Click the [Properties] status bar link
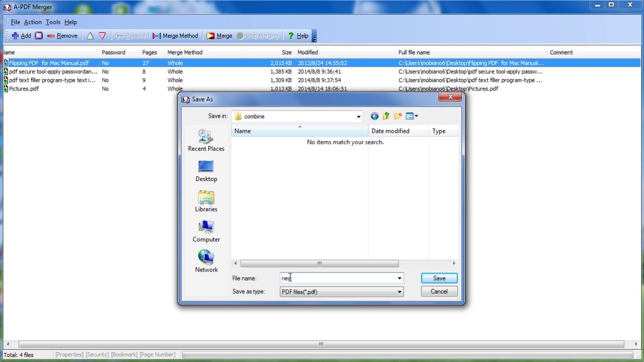 pyautogui.click(x=69, y=354)
